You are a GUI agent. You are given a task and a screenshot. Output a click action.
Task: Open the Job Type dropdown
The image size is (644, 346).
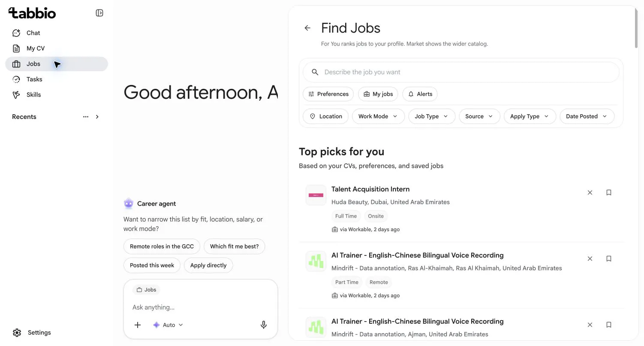(x=432, y=116)
